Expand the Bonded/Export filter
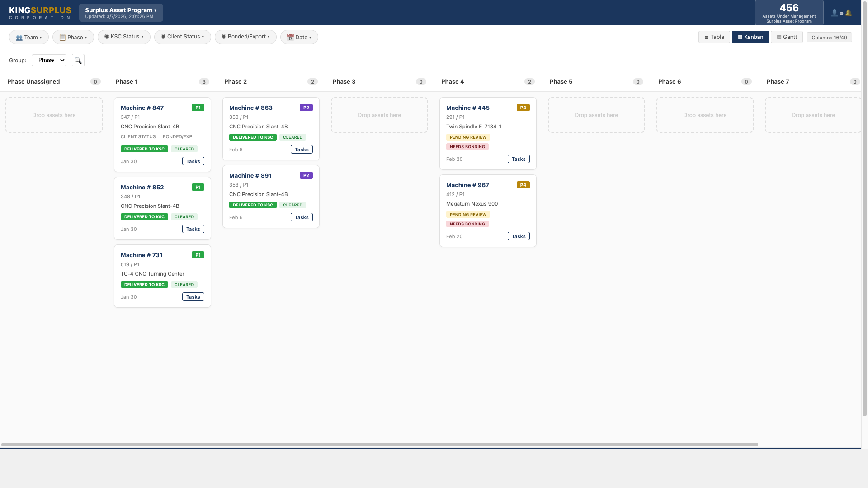This screenshot has height=488, width=868. tap(245, 37)
